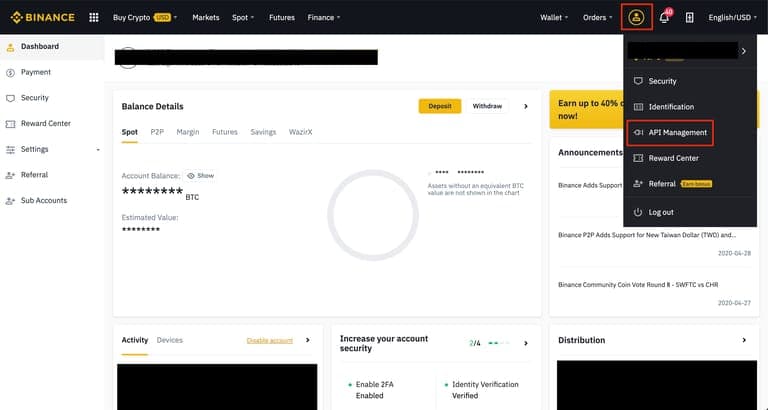Expand the Settings sidebar section
Image resolution: width=768 pixels, height=410 pixels.
tap(52, 149)
